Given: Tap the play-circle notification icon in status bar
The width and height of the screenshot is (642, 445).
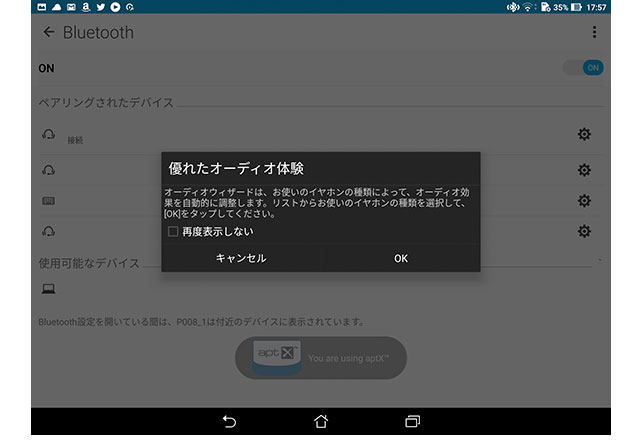Looking at the screenshot, I should pyautogui.click(x=115, y=7).
